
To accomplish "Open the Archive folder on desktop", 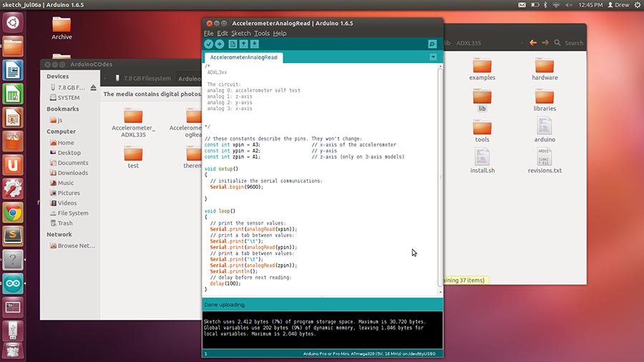I will click(x=62, y=28).
